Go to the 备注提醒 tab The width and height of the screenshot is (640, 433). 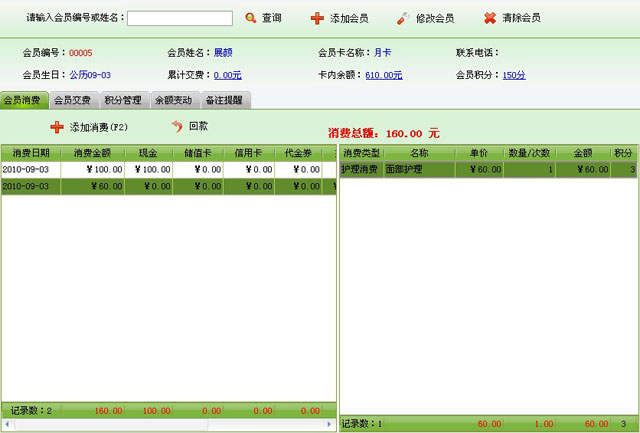[x=224, y=100]
